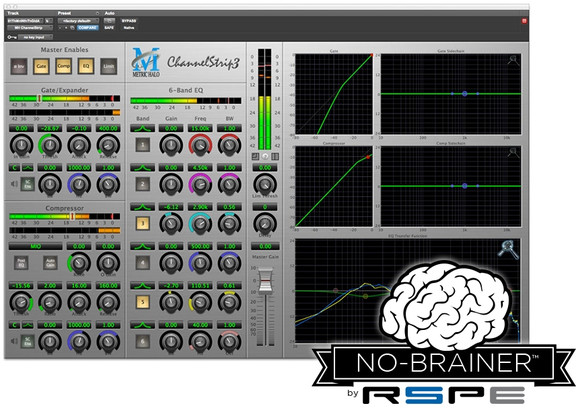Disable EQ band 3 button

[143, 223]
